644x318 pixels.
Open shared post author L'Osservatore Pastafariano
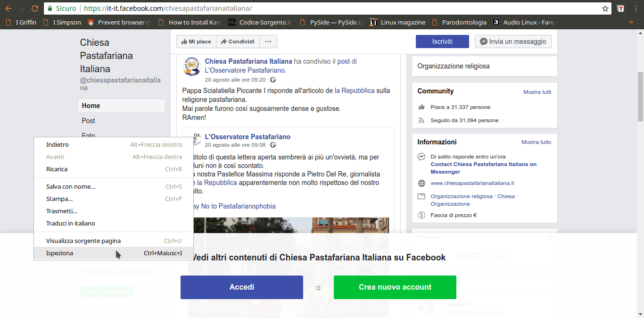(248, 137)
